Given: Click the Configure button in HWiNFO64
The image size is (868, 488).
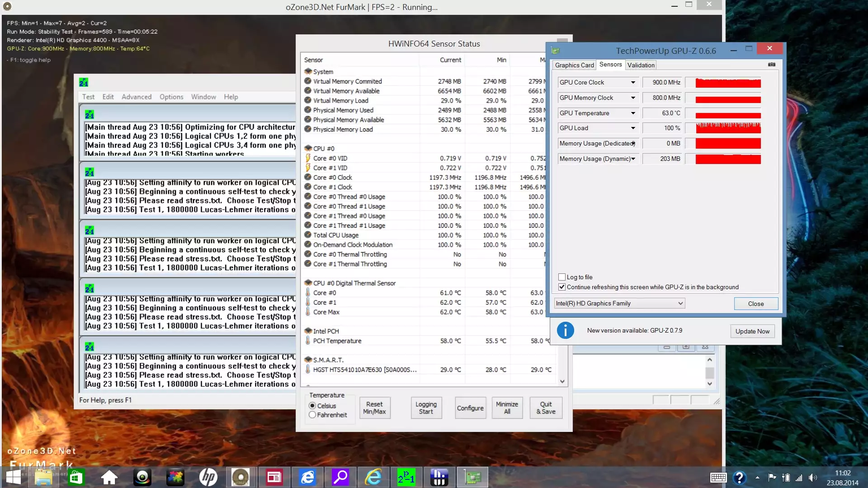Looking at the screenshot, I should [470, 408].
